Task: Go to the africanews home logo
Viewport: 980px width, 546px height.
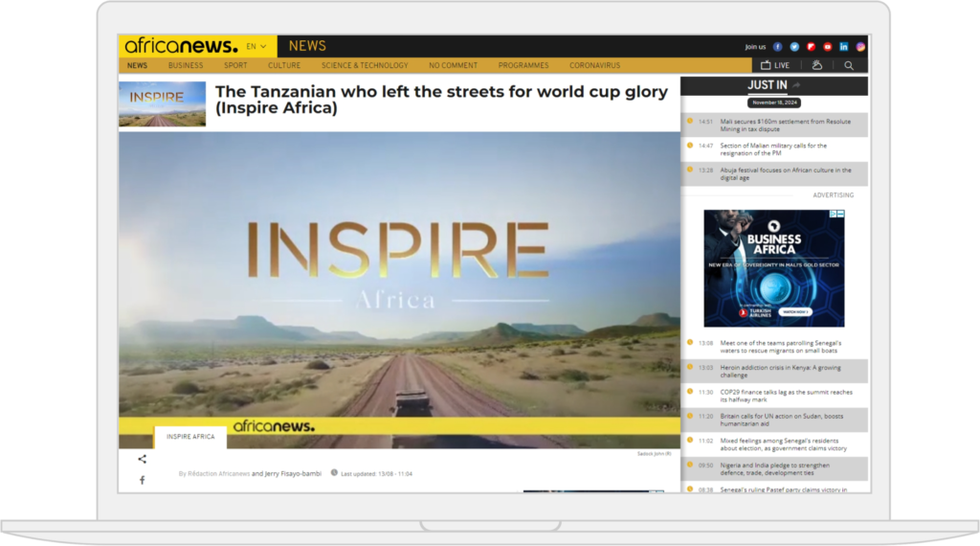Action: click(x=181, y=46)
